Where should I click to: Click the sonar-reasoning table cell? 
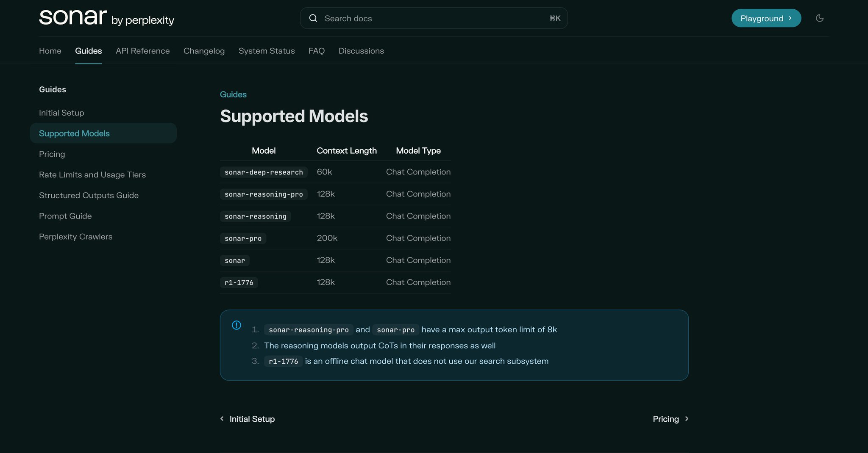coord(256,216)
